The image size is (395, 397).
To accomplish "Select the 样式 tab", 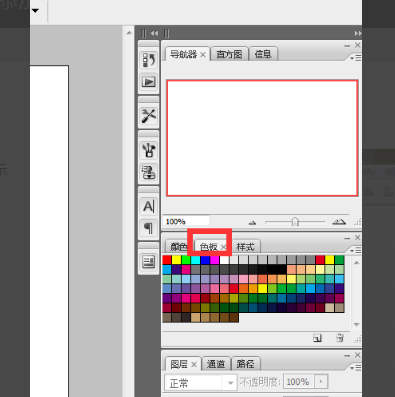I will [x=246, y=247].
